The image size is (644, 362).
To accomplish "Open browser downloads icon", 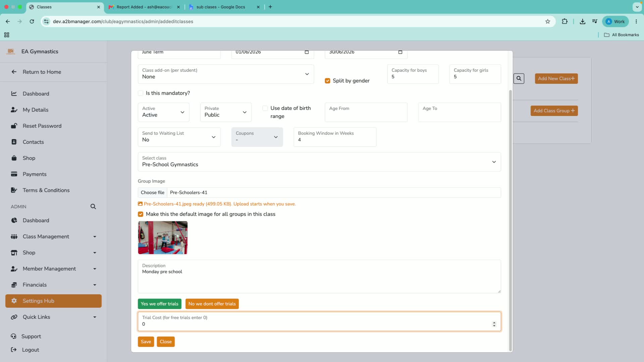I will pyautogui.click(x=583, y=21).
